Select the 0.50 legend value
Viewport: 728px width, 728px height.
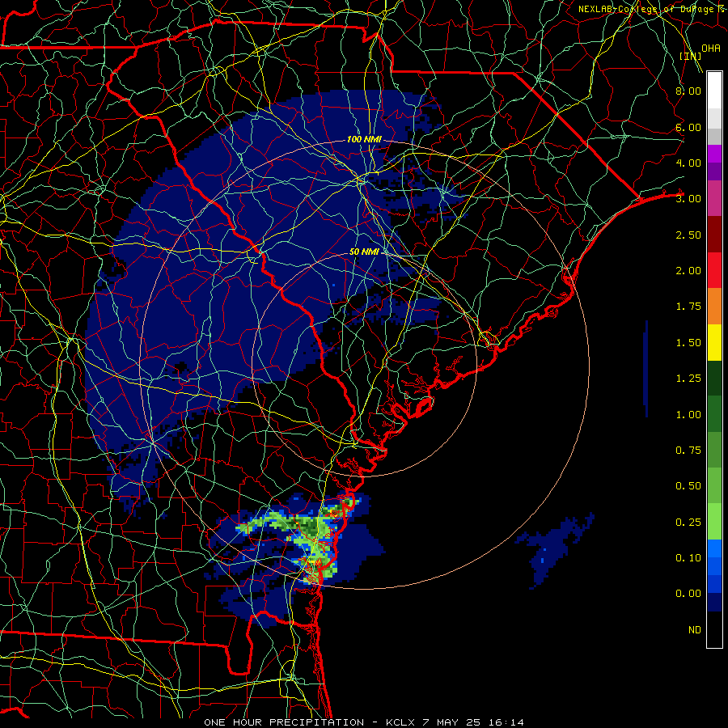pos(688,486)
